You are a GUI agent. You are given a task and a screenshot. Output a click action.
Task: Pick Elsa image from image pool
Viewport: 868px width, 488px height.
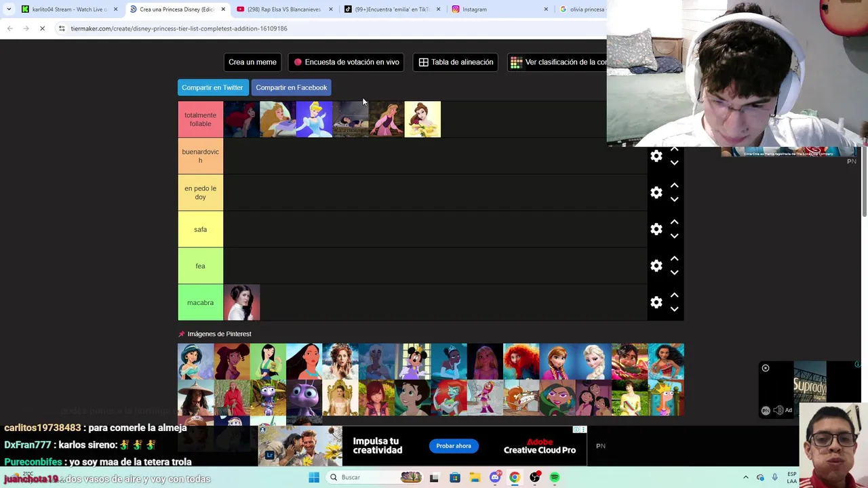(x=593, y=361)
